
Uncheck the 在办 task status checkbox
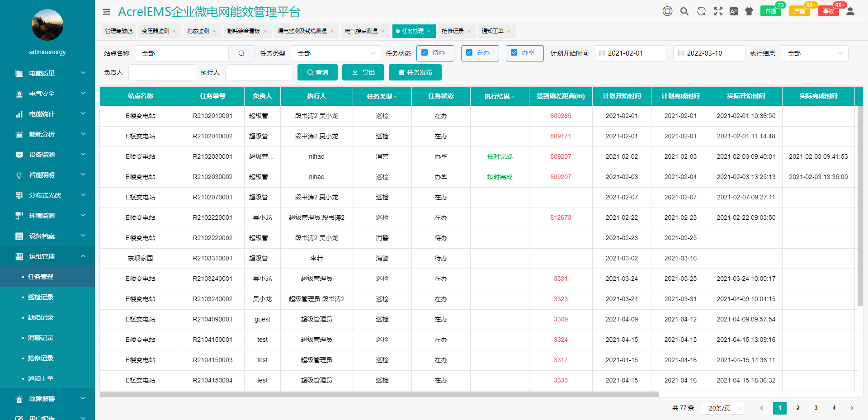coord(469,53)
